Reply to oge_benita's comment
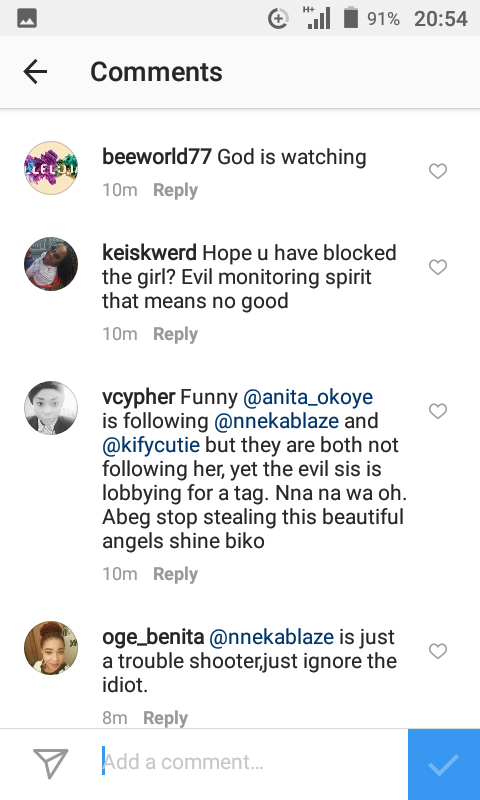 [165, 718]
